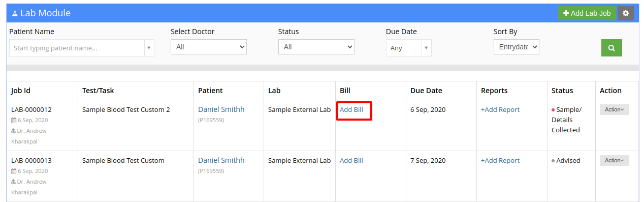Click the Add Lab Job button

[587, 13]
